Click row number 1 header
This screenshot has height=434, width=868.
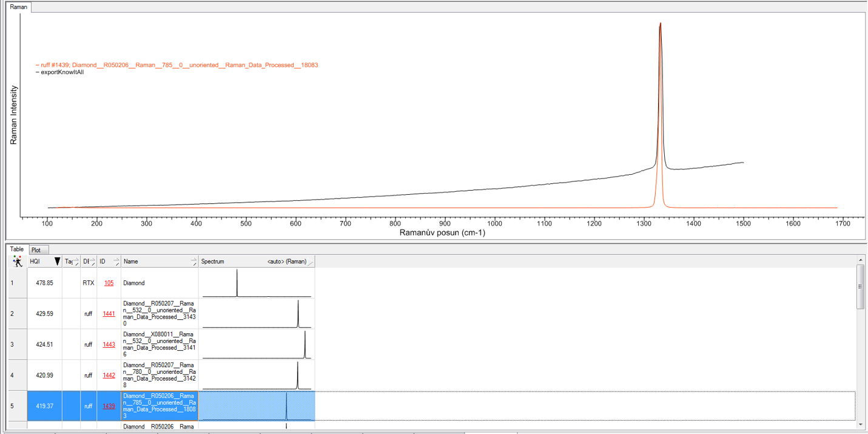18,283
